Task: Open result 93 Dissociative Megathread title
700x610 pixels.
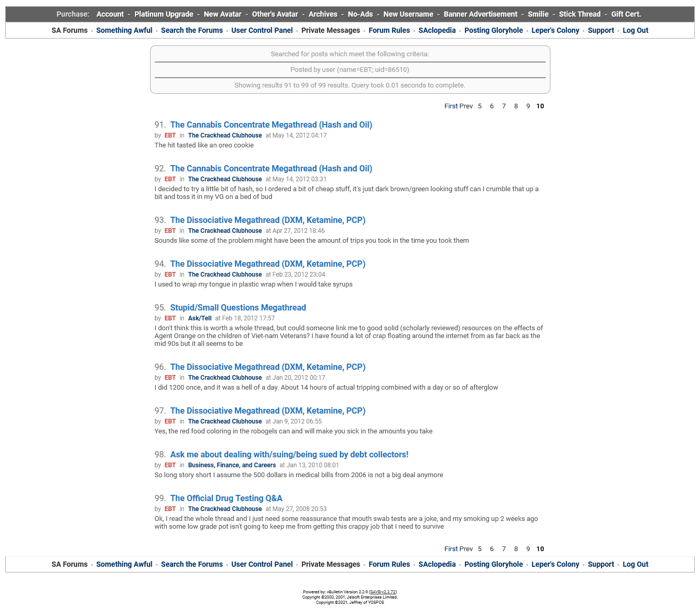Action: pos(268,220)
